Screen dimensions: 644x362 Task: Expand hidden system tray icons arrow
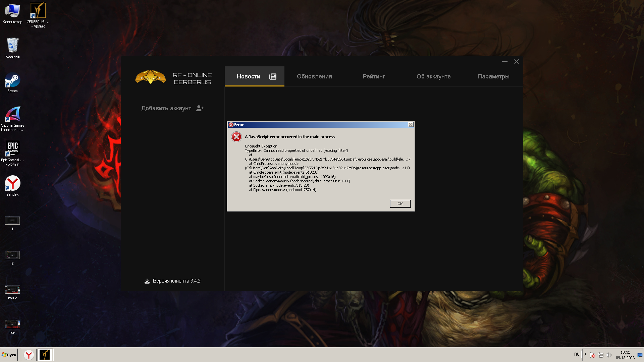(x=586, y=355)
